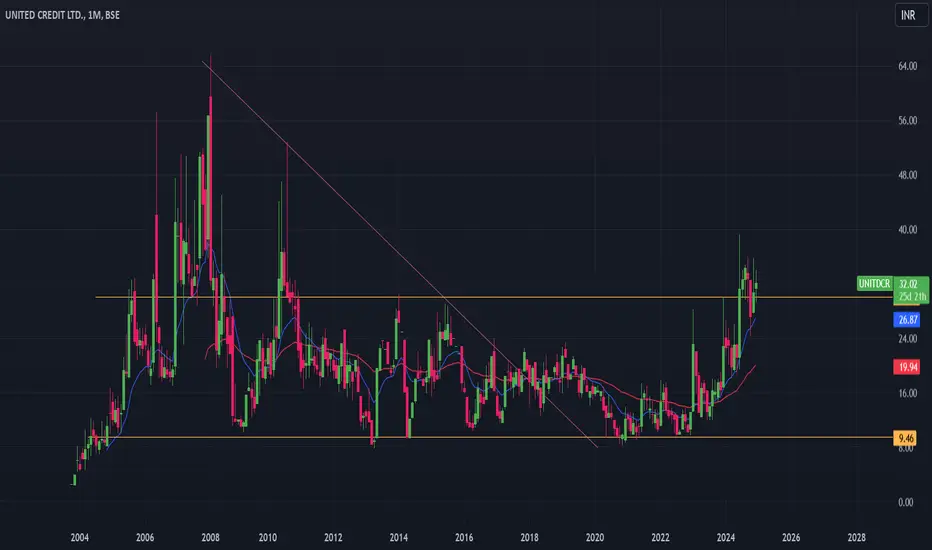The width and height of the screenshot is (932, 550).
Task: Select the orange 9.46 horizontal line label
Action: pyautogui.click(x=905, y=438)
